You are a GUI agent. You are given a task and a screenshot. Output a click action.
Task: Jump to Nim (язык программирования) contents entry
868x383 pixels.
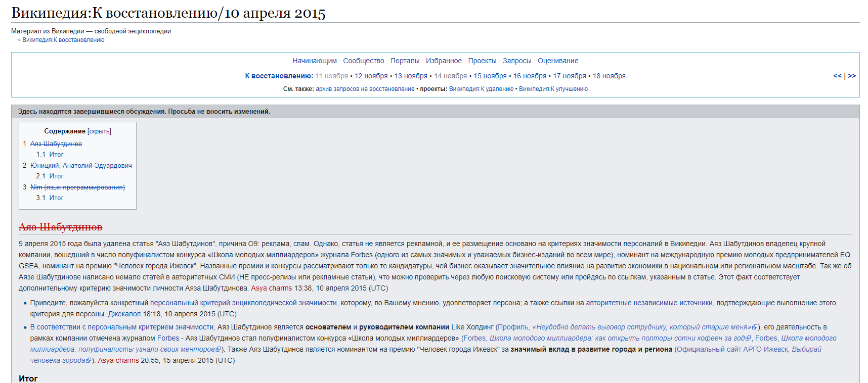pos(77,187)
